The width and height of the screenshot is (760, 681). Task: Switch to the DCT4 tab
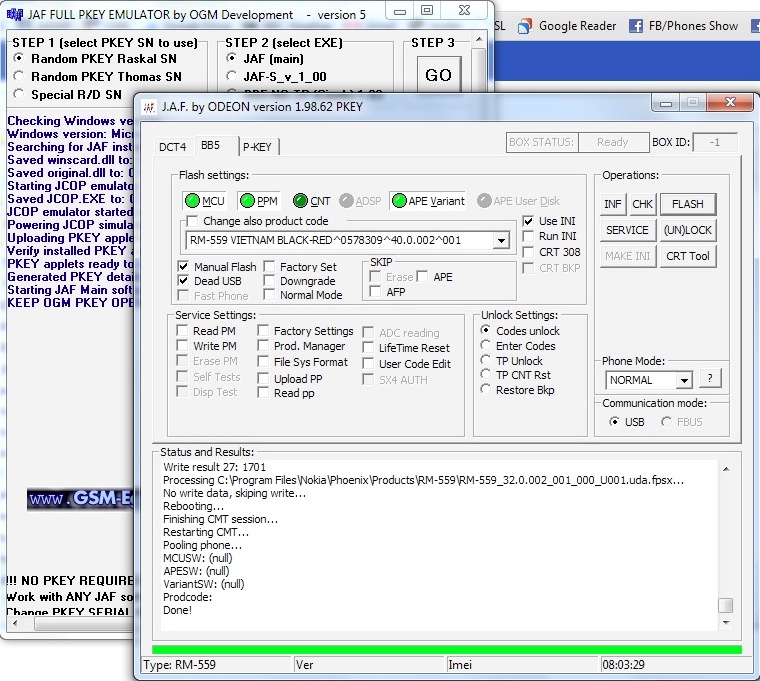pos(173,147)
